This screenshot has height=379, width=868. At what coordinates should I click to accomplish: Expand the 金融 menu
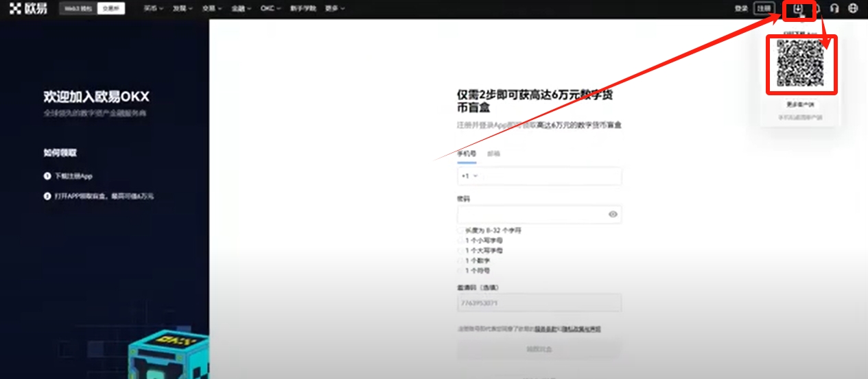click(x=241, y=8)
